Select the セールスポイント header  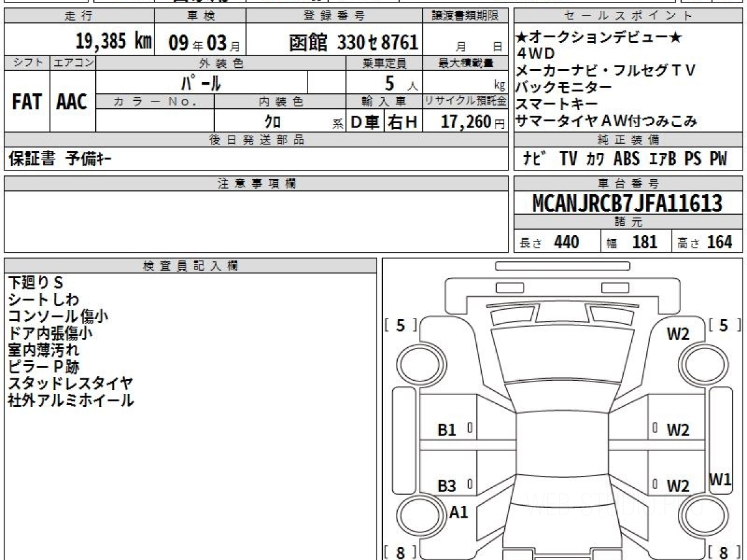click(629, 16)
